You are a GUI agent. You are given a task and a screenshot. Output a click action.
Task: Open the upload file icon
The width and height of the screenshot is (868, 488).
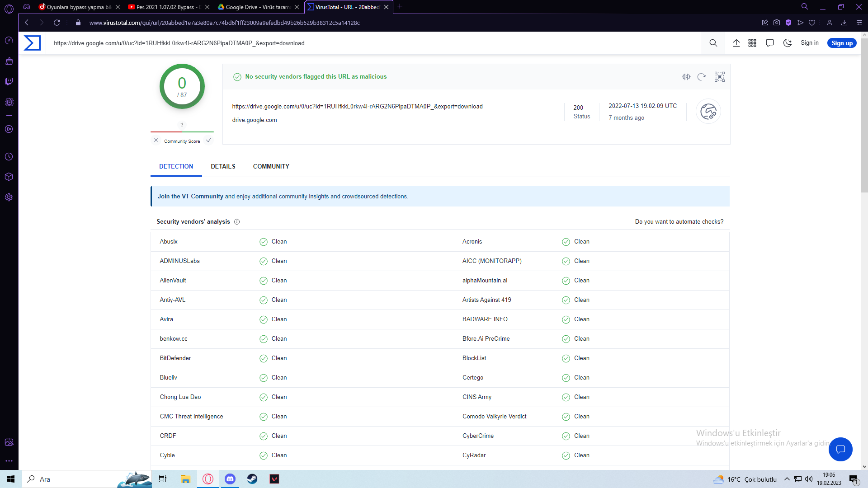click(736, 43)
